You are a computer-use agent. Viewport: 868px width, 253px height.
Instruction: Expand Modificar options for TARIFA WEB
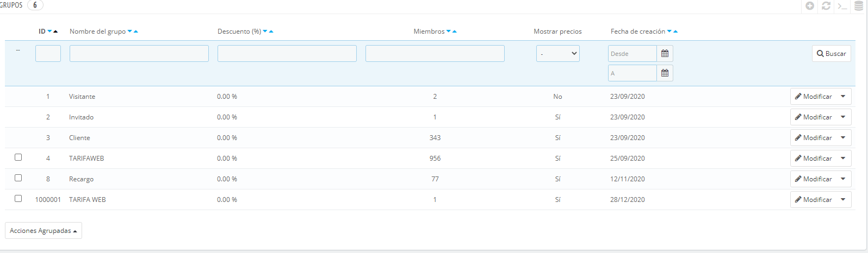[x=843, y=200]
